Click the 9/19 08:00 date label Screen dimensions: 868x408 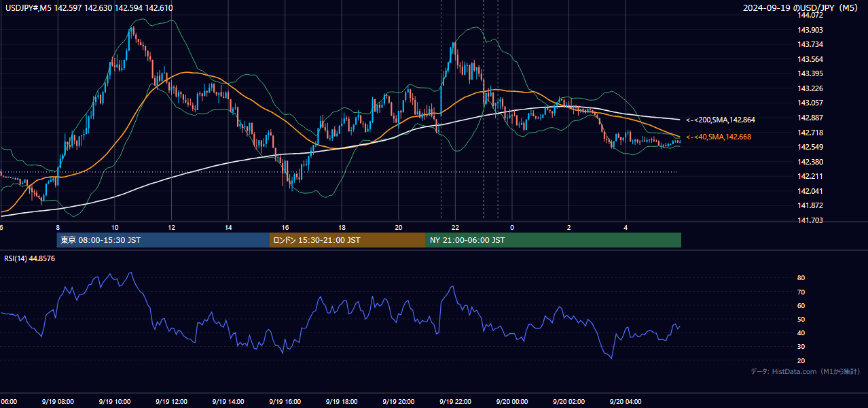point(58,402)
